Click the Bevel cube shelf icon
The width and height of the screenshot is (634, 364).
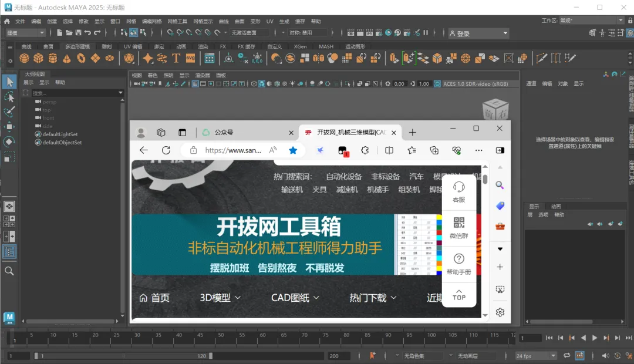[x=437, y=58]
